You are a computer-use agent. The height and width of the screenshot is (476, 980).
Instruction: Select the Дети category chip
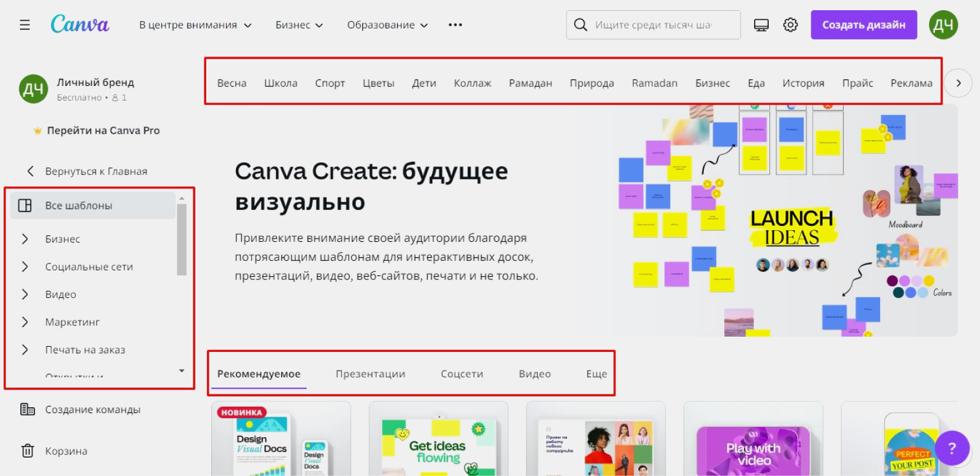coord(424,83)
